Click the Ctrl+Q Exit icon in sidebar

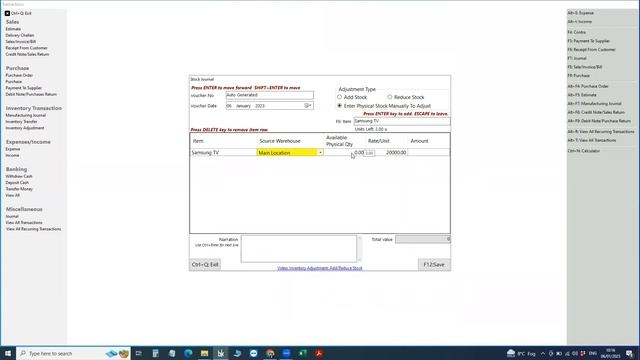pos(7,13)
